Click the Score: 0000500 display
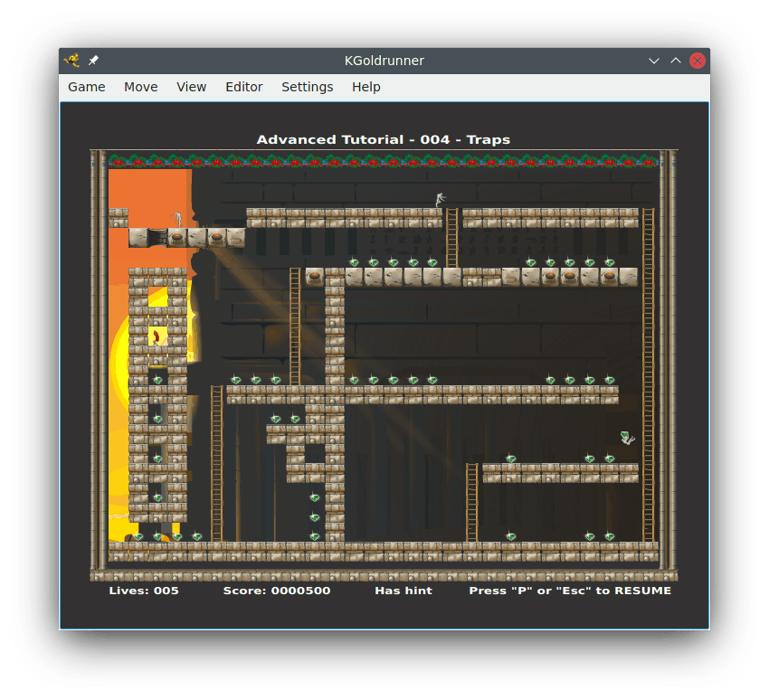Viewport: 769px width, 700px height. (277, 590)
